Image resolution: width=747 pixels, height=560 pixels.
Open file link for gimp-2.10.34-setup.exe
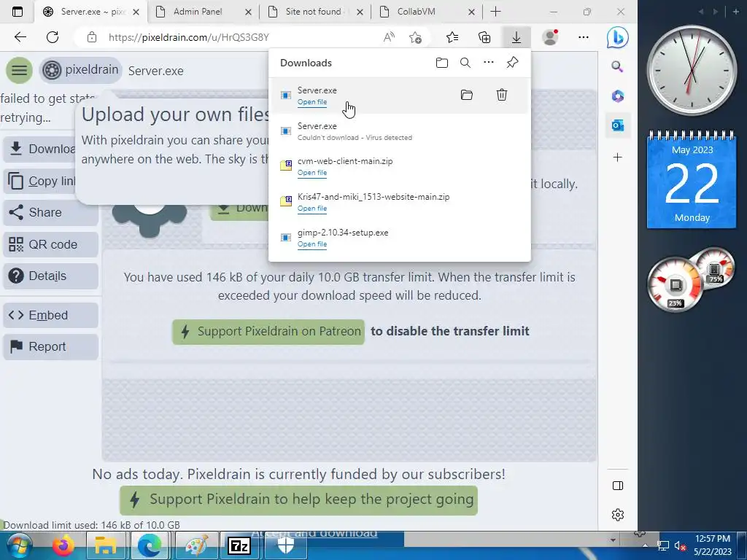tap(312, 244)
